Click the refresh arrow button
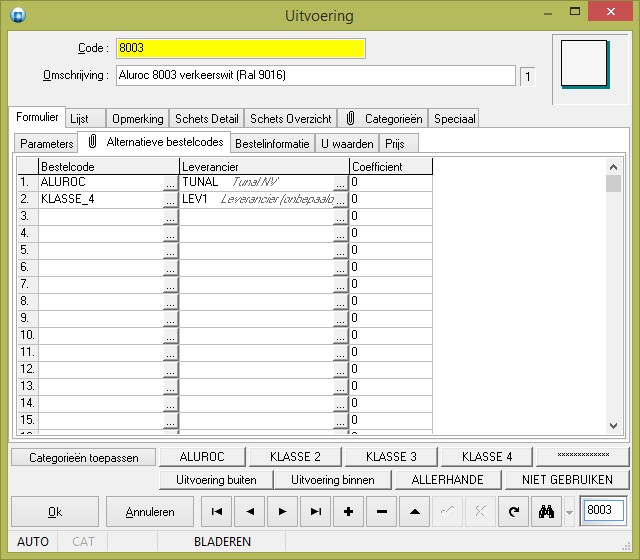Viewport: 640px width, 560px height. pos(513,511)
